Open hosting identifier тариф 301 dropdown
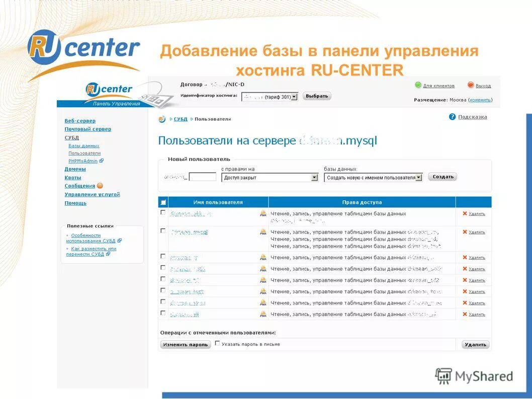This screenshot has width=532, height=399. coord(270,97)
